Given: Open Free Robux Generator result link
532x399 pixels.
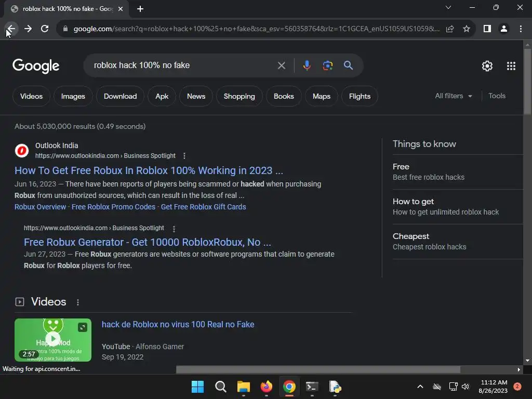Looking at the screenshot, I should pyautogui.click(x=147, y=242).
